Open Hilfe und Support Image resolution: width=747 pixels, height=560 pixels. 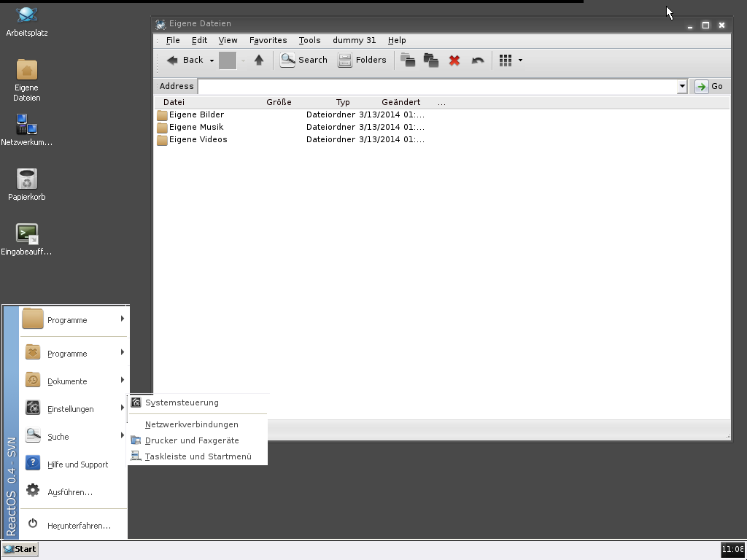(74, 464)
